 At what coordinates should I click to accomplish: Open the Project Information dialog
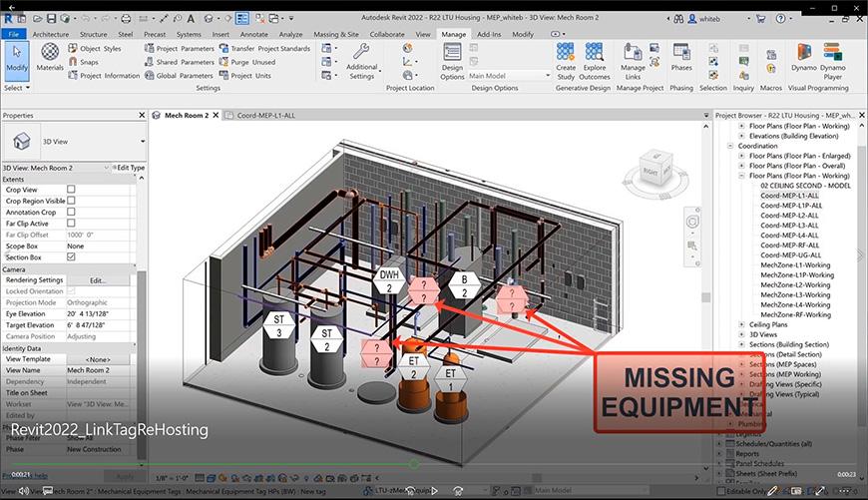[x=104, y=75]
